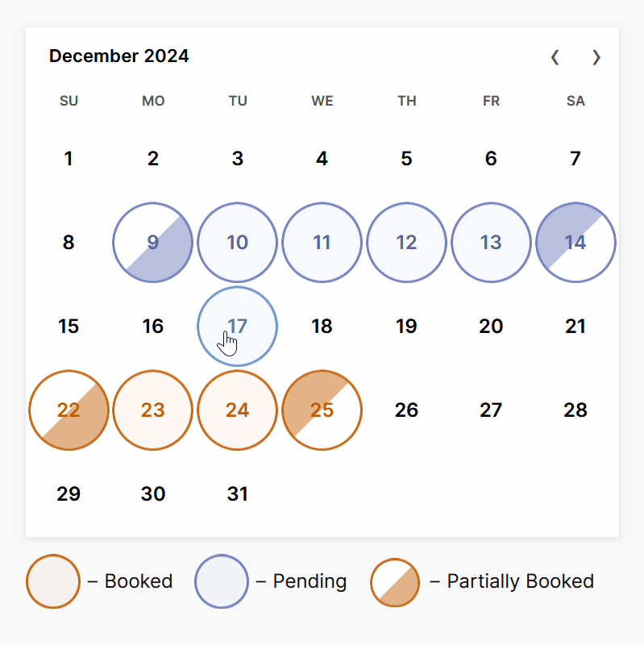Click the Partially Booked legend swatch
Image resolution: width=644 pixels, height=645 pixels.
[x=395, y=581]
